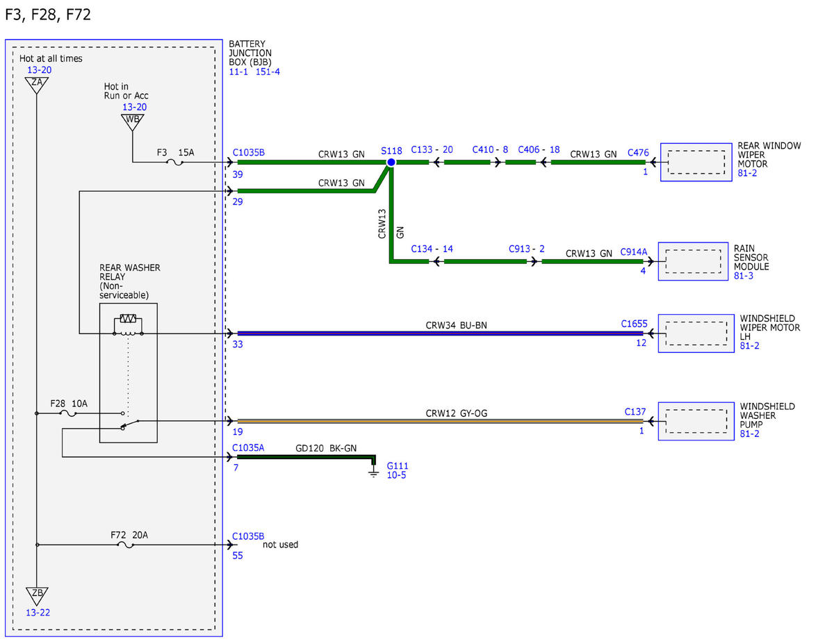Click the GD120 BK-GN wire label
Image resolution: width=834 pixels, height=644 pixels.
pos(326,449)
